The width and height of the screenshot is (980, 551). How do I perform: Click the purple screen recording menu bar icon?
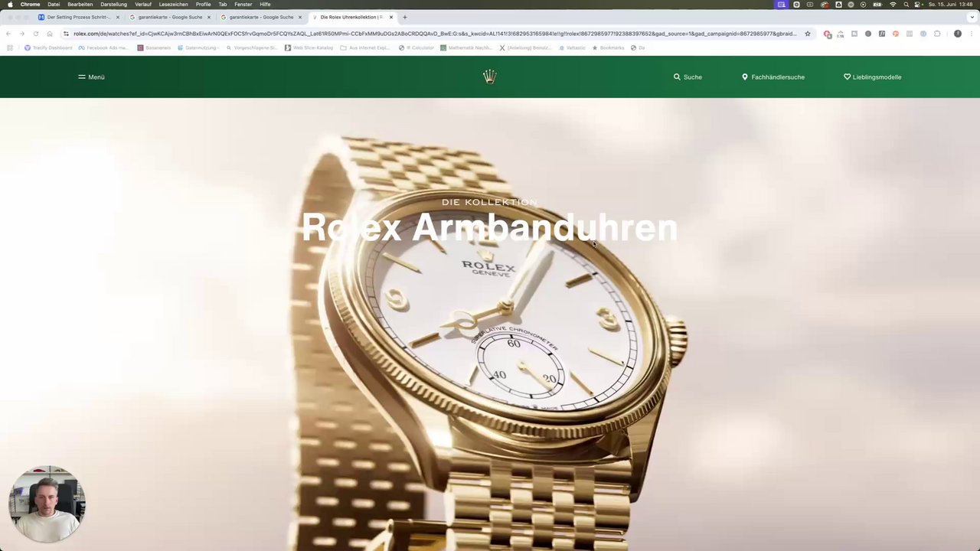coord(781,5)
